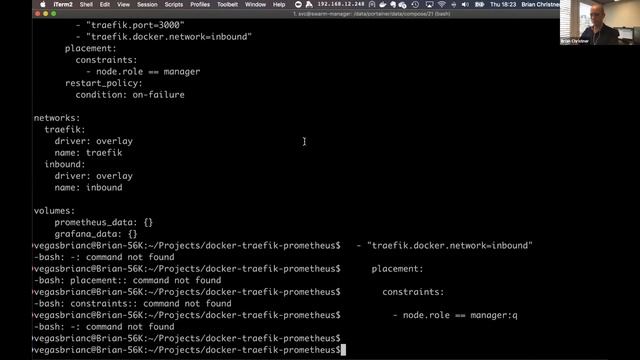Viewport: 640px width, 360px height.
Task: Click the 'manager:q' command text
Action: click(494, 315)
